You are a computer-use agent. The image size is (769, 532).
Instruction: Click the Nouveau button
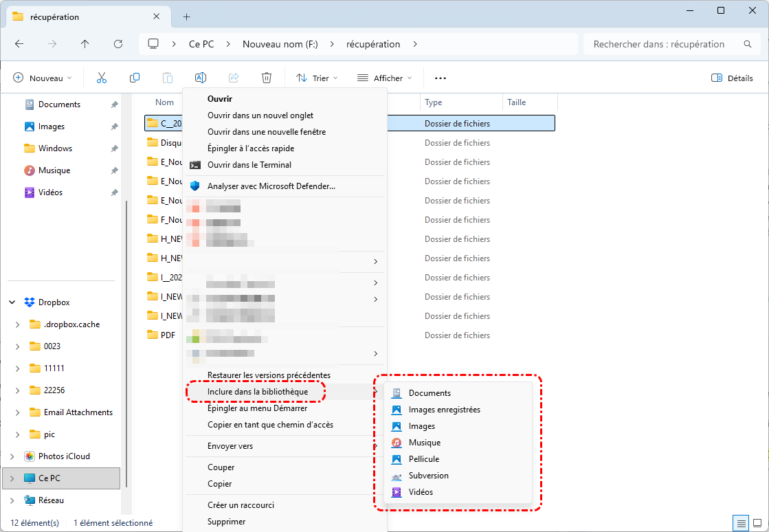click(42, 78)
